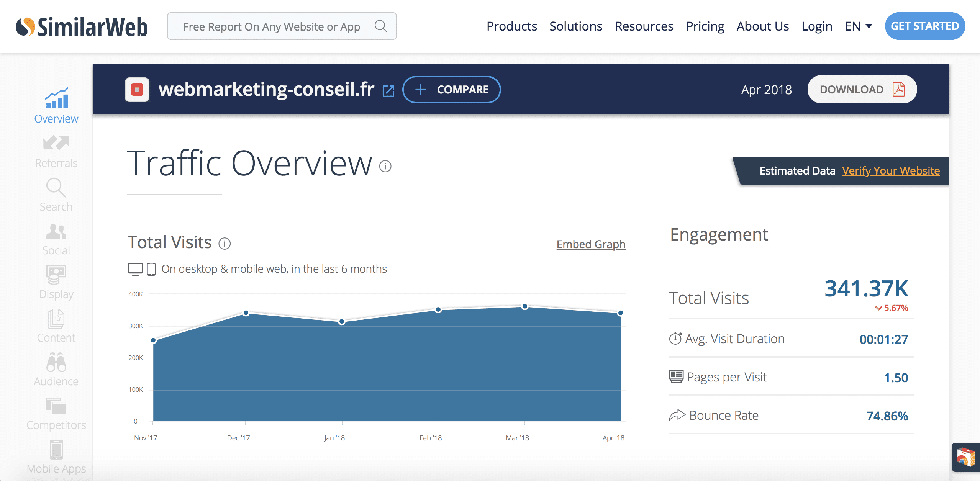This screenshot has height=481, width=980.
Task: Click the Traffic Overview info icon
Action: [385, 166]
